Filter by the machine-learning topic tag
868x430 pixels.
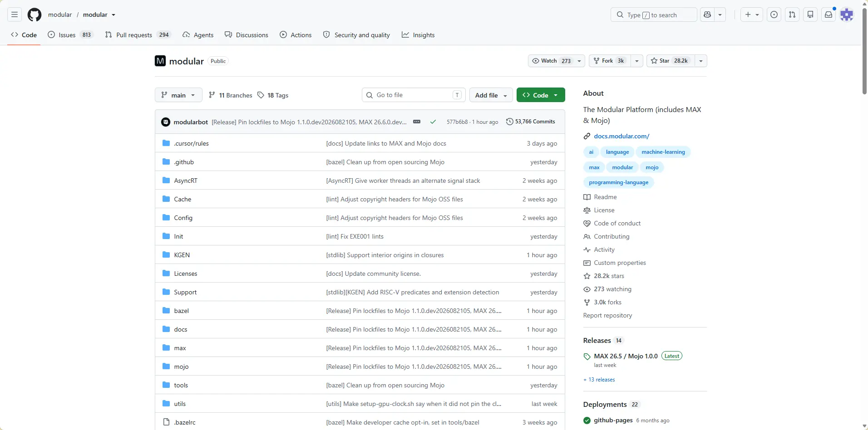[663, 152]
